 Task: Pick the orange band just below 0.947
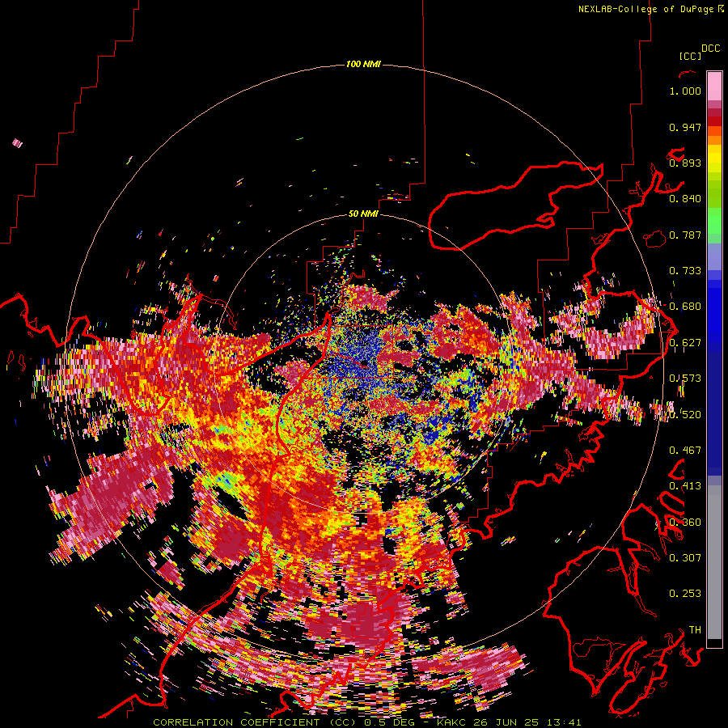point(714,131)
